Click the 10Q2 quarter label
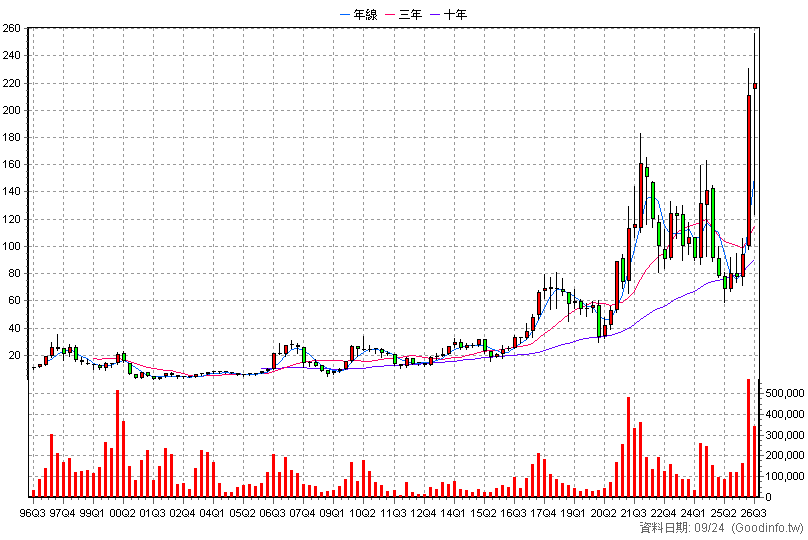 pyautogui.click(x=363, y=514)
